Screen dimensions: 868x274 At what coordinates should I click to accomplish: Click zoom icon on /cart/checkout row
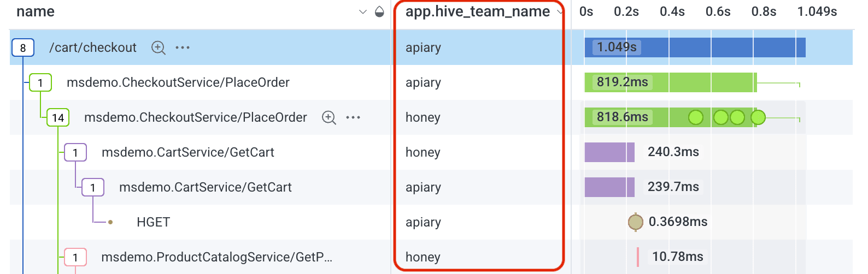159,47
